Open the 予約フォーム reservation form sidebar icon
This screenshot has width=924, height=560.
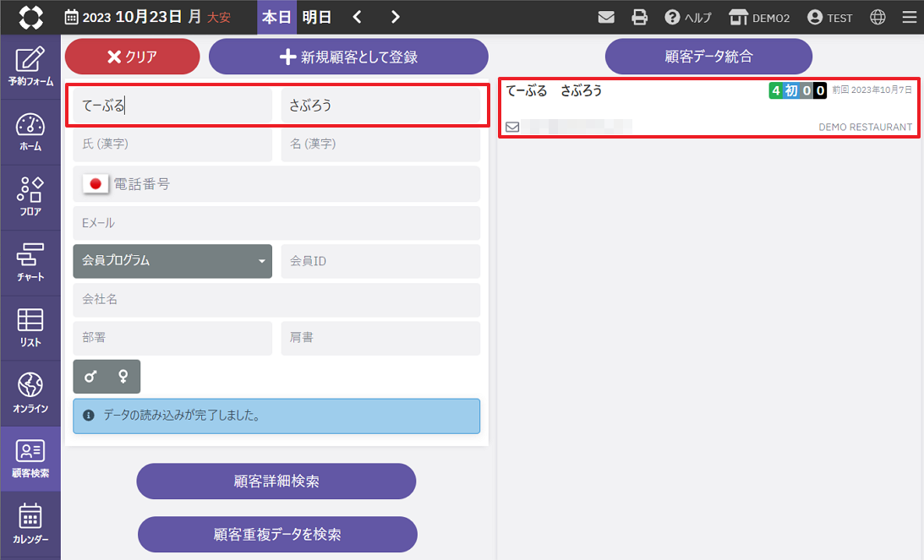[30, 67]
